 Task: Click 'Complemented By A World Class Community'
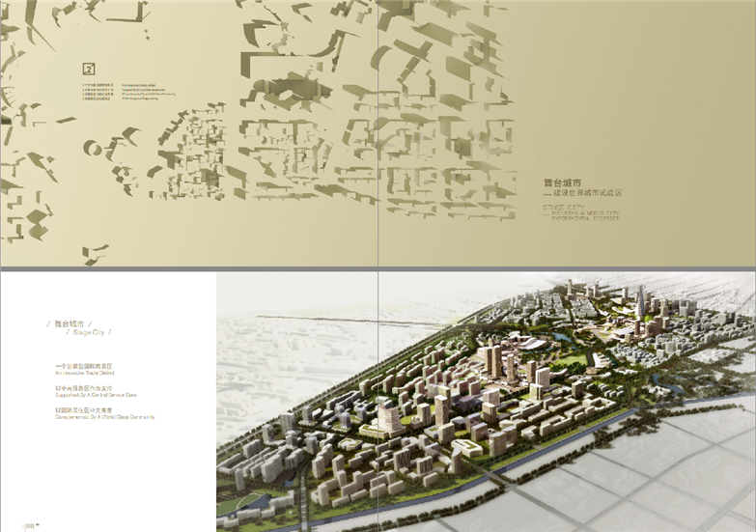coord(105,417)
